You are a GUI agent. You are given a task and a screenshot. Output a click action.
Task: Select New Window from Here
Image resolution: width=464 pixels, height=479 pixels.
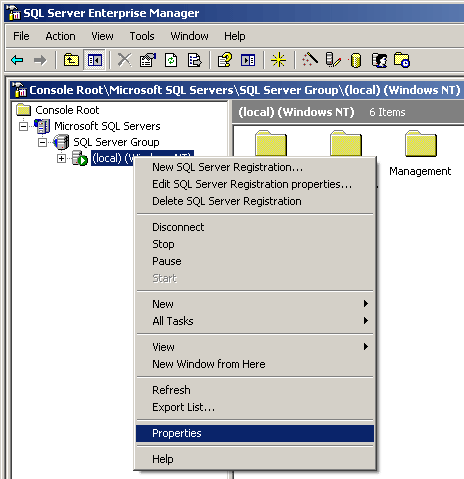pos(255,364)
